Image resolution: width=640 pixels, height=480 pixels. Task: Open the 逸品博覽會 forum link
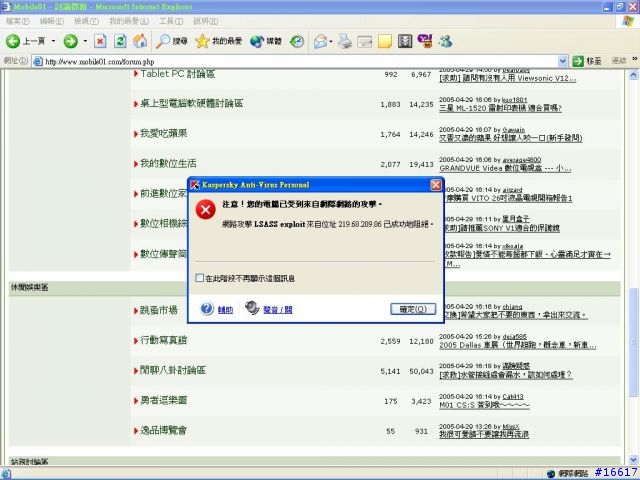click(x=164, y=430)
